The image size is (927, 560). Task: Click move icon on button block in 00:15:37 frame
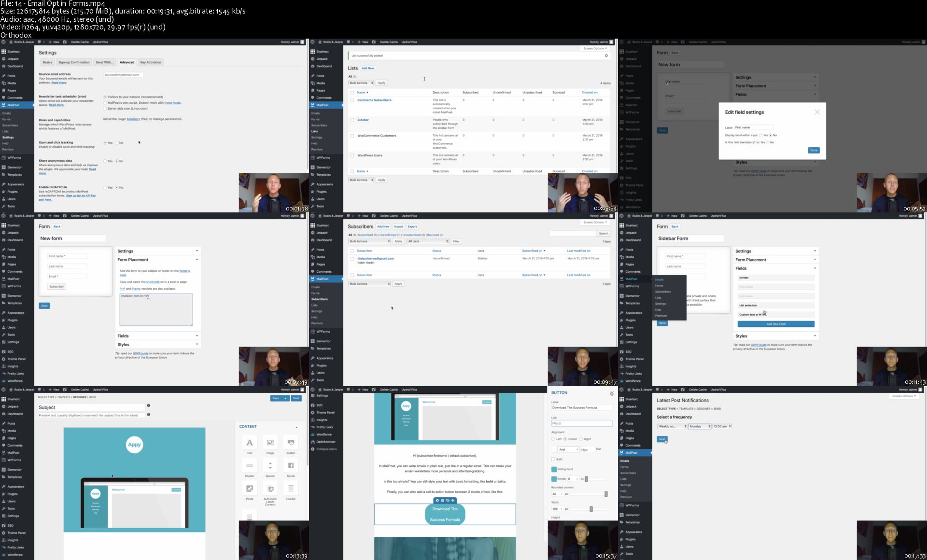(453, 501)
